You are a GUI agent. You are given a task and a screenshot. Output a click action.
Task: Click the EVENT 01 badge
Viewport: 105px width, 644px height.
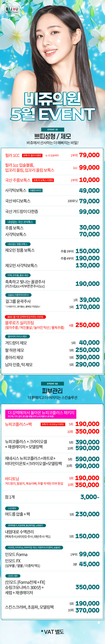[53, 130]
